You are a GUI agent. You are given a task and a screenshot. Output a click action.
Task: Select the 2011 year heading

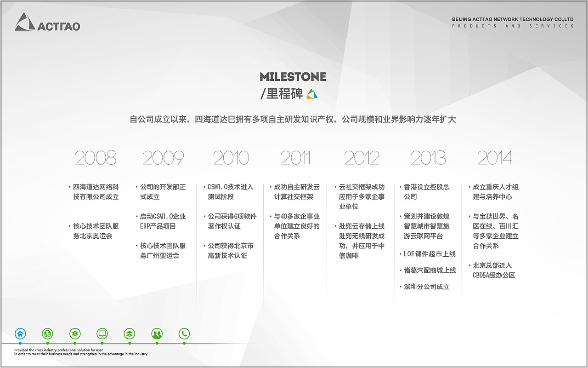click(x=295, y=158)
